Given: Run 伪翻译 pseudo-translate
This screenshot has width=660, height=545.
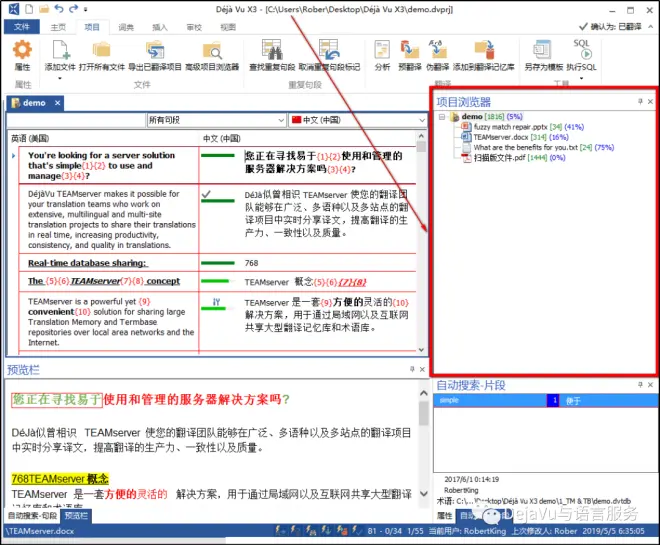Looking at the screenshot, I should 438,50.
